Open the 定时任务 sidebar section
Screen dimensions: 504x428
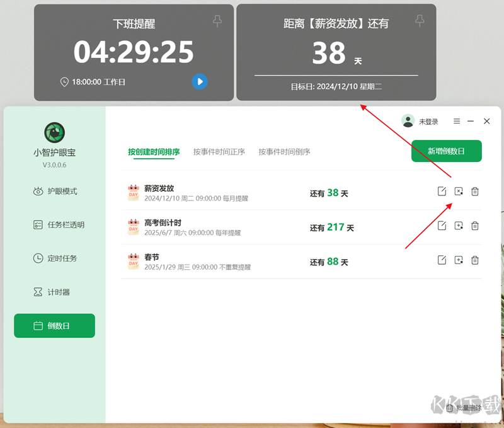point(54,258)
